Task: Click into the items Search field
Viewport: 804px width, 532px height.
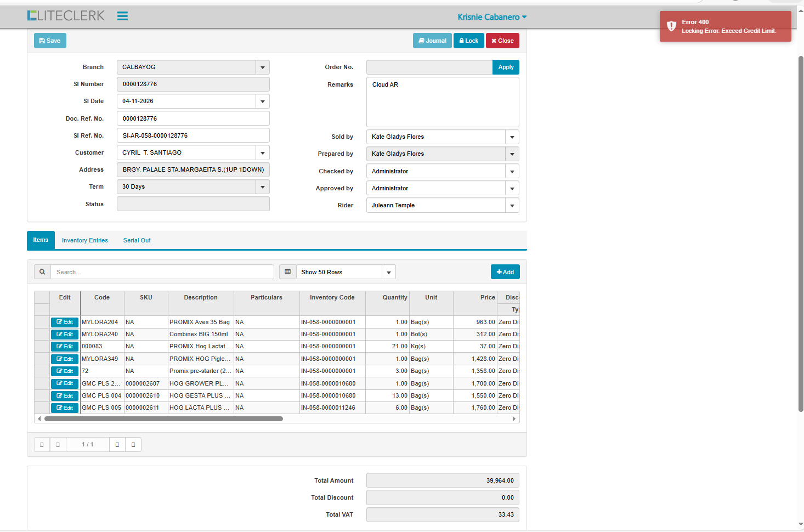Action: coord(162,272)
